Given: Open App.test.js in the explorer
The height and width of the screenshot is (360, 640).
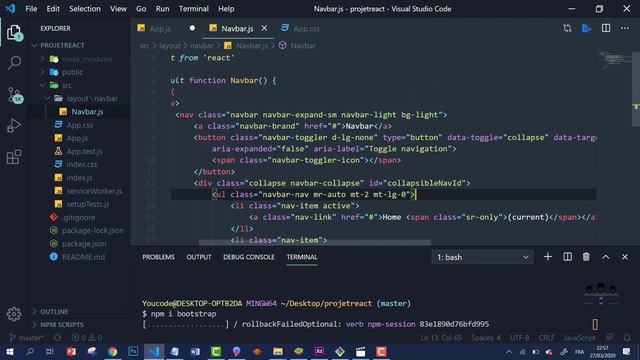Looking at the screenshot, I should point(84,151).
